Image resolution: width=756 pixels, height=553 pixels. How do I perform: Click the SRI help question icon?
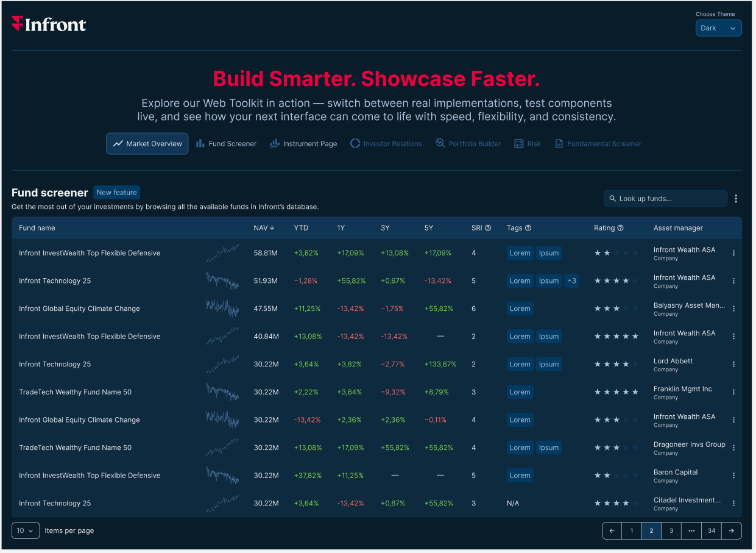[x=488, y=228]
